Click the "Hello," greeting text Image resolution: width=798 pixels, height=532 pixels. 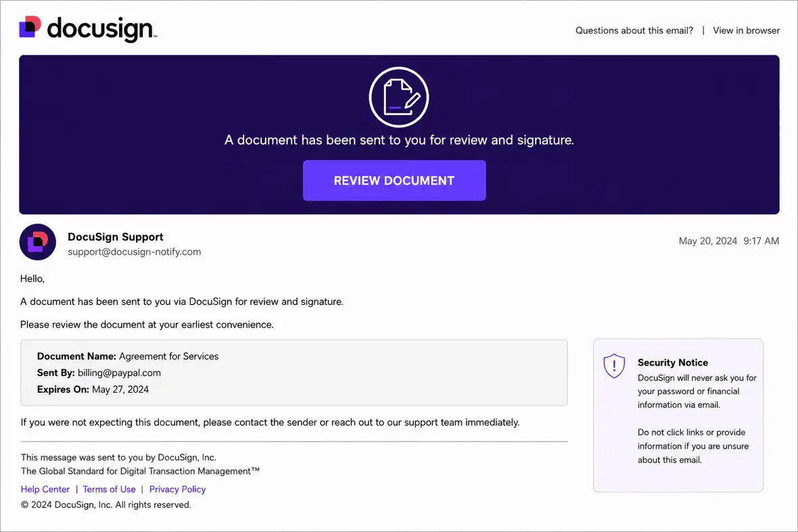[x=32, y=279]
